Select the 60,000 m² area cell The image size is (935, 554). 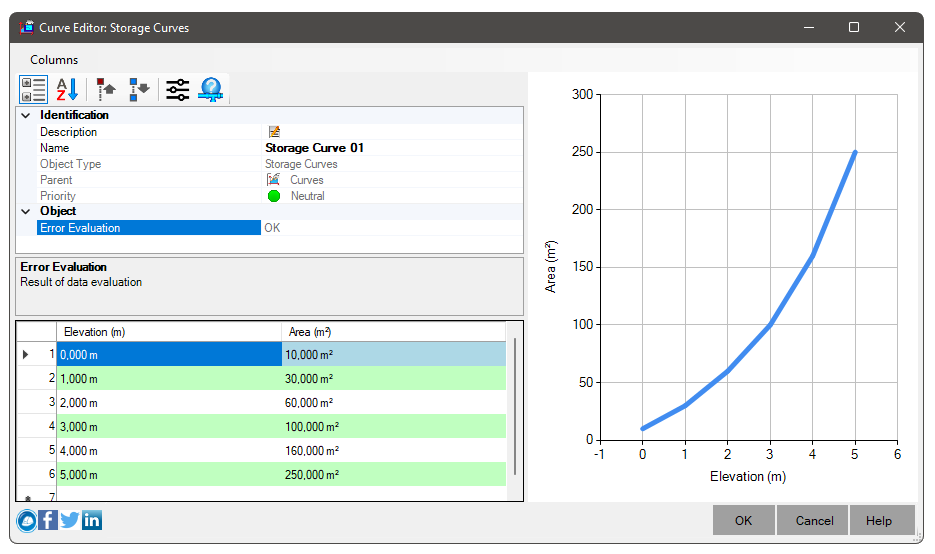click(x=394, y=403)
